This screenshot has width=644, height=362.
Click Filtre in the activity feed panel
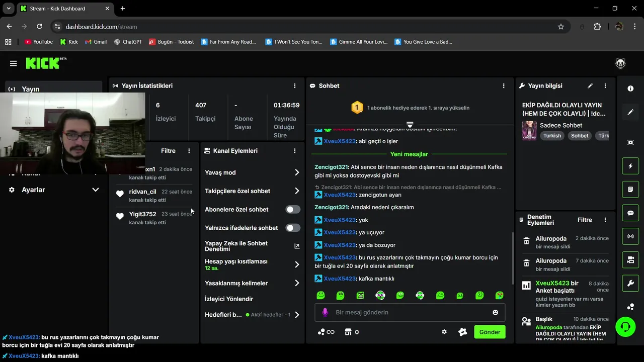168,151
